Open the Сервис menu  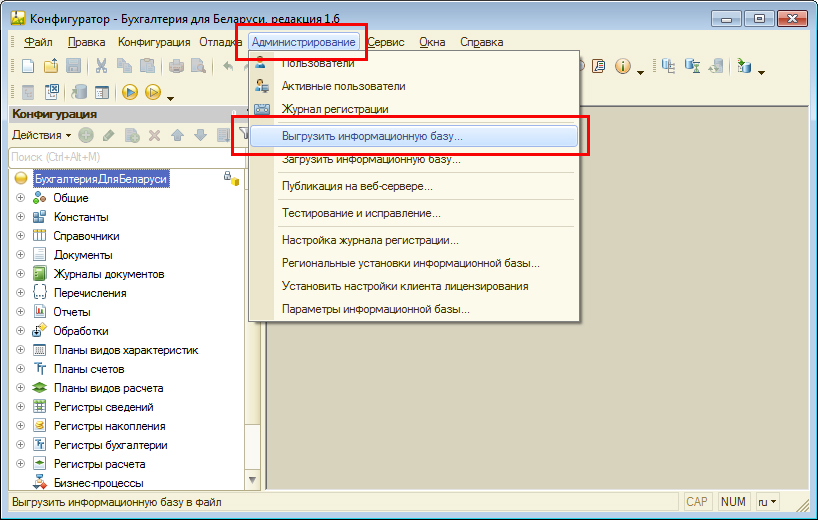tap(385, 42)
